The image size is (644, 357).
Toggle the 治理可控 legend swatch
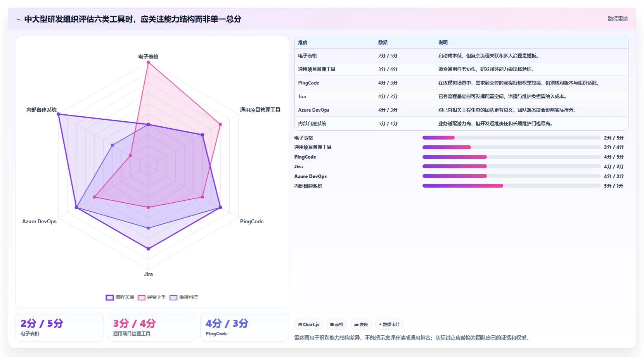[173, 297]
